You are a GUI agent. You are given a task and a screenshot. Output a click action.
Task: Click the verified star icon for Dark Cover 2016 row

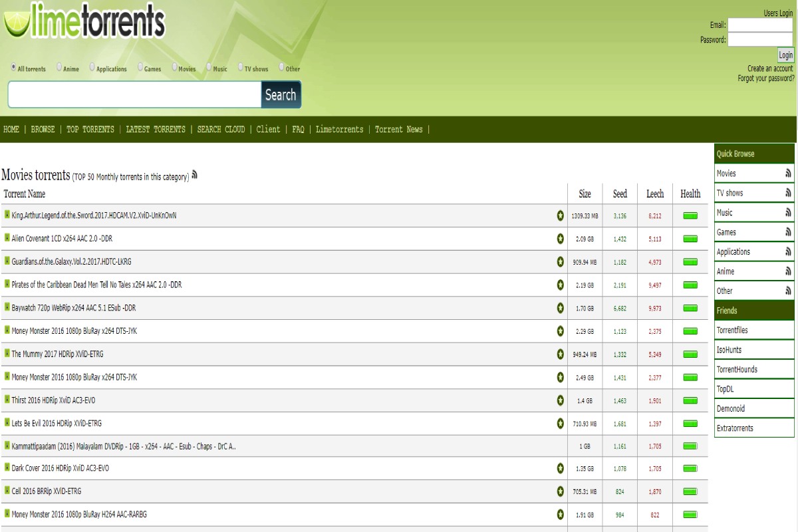561,468
